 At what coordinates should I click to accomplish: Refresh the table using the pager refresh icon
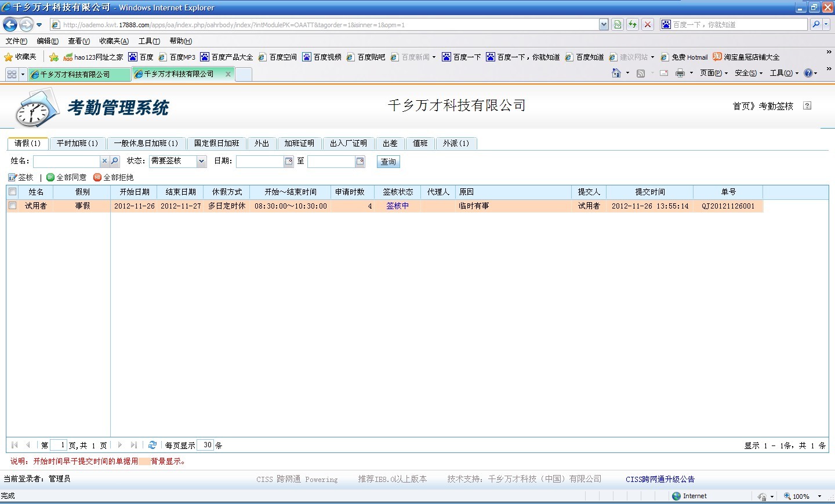coord(153,445)
